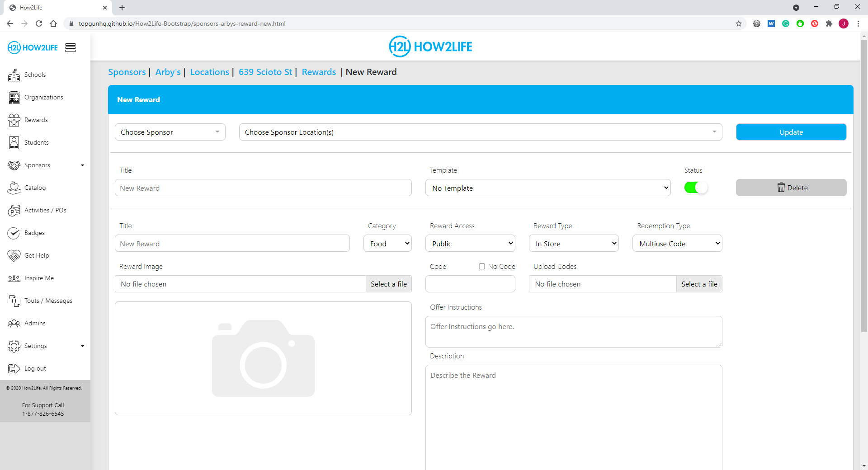Image resolution: width=868 pixels, height=470 pixels.
Task: Open Catalog via its sidebar icon
Action: (x=14, y=188)
